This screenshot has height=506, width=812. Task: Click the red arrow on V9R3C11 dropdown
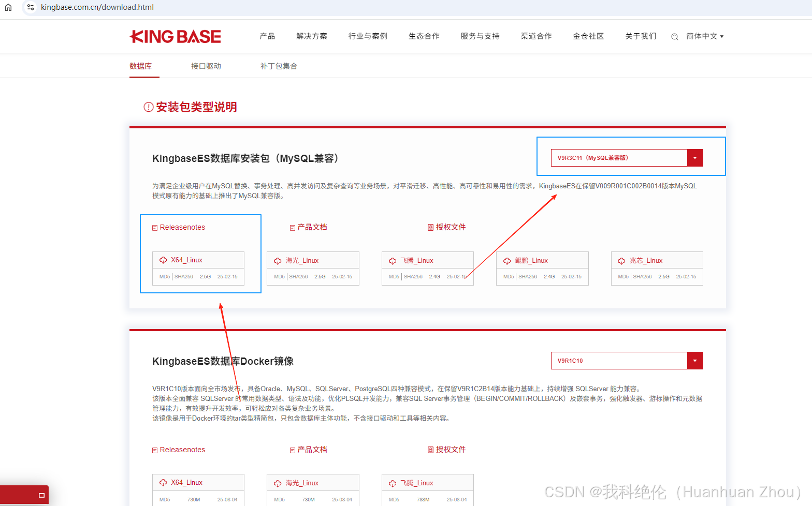point(695,158)
